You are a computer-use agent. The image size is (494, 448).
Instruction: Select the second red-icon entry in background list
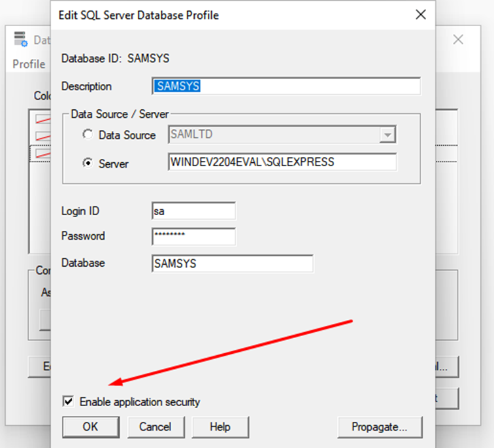tap(42, 136)
